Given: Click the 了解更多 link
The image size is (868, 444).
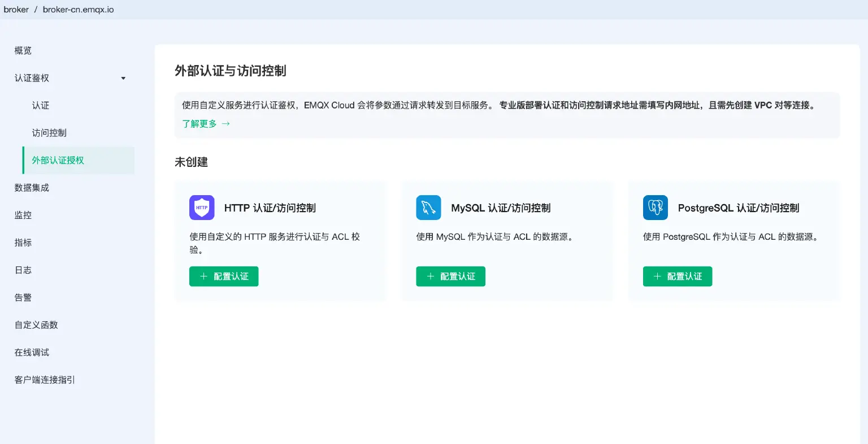Looking at the screenshot, I should 199,123.
